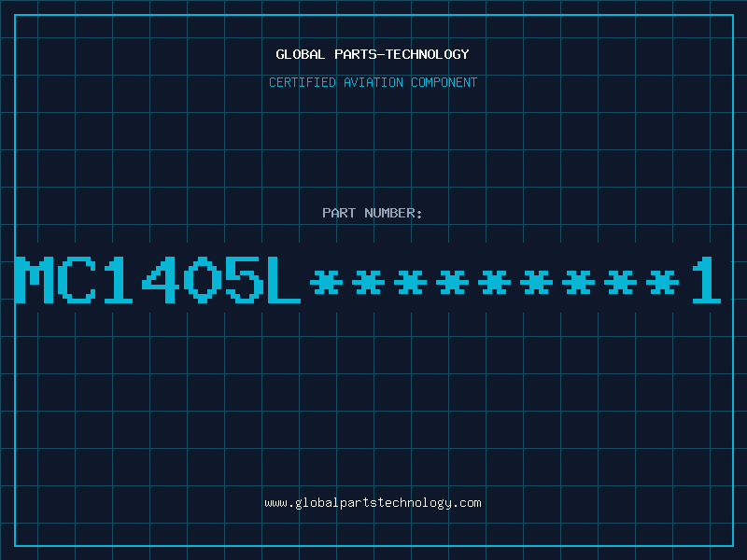Click the digit 0 in MC1405L
Image resolution: width=747 pixels, height=560 pixels.
point(203,280)
